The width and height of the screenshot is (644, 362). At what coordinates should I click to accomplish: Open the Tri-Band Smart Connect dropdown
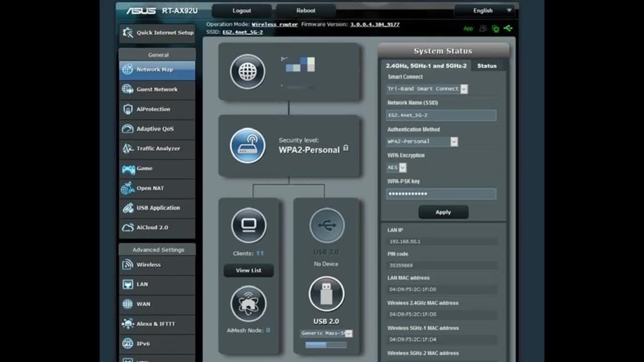[427, 89]
